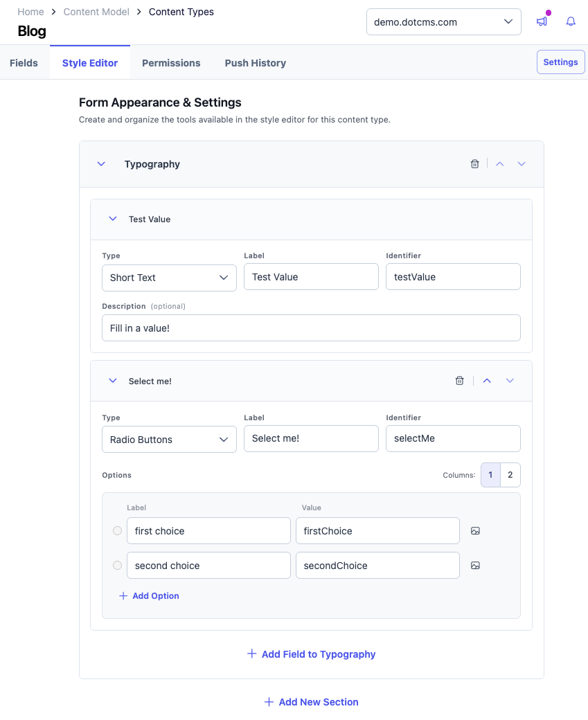The width and height of the screenshot is (588, 720).
Task: Click the Form Appearance & Settings heading
Action: 160,102
